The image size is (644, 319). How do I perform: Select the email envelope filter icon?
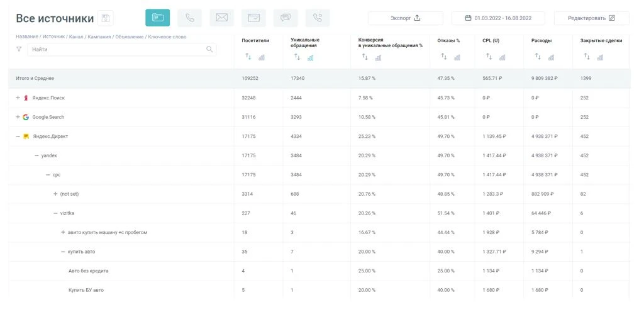pyautogui.click(x=221, y=18)
